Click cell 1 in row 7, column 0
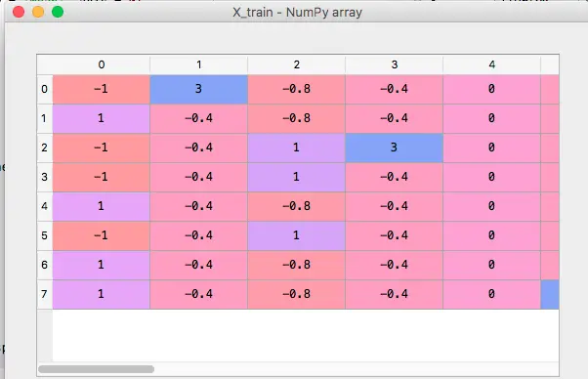Screen dimensions: 588x379 tap(102, 294)
